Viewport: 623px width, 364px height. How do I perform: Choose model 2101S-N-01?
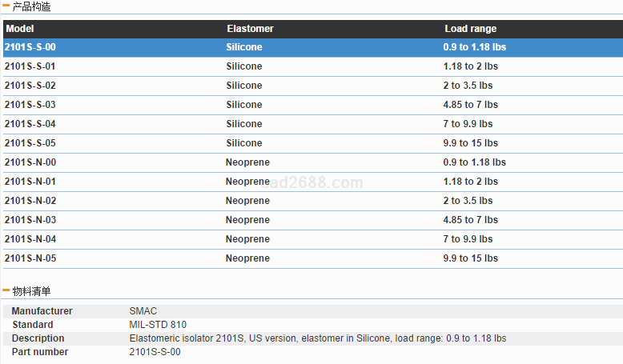click(x=30, y=182)
